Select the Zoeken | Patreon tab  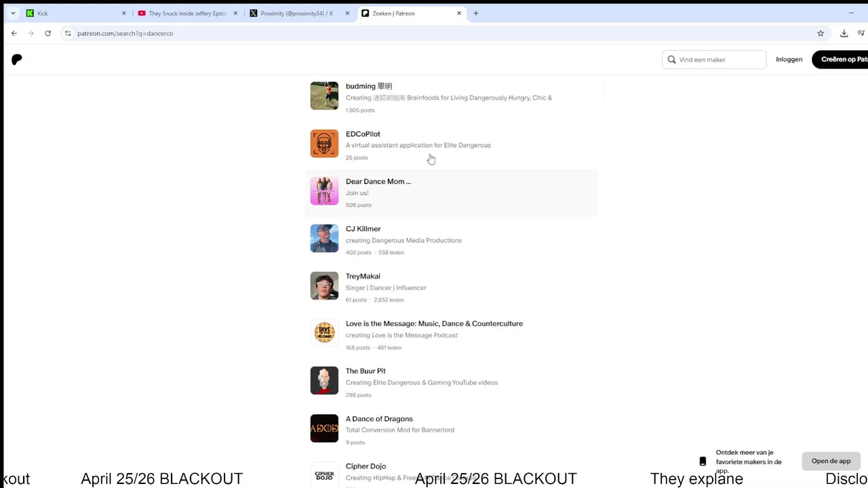[x=411, y=13]
